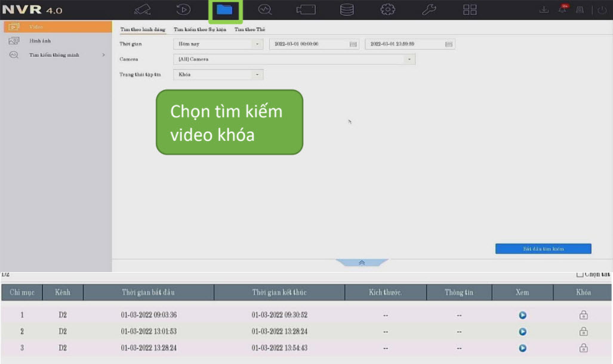The height and width of the screenshot is (364, 613).
Task: Select 'Hình ảnh' in the left sidebar
Action: (40, 41)
